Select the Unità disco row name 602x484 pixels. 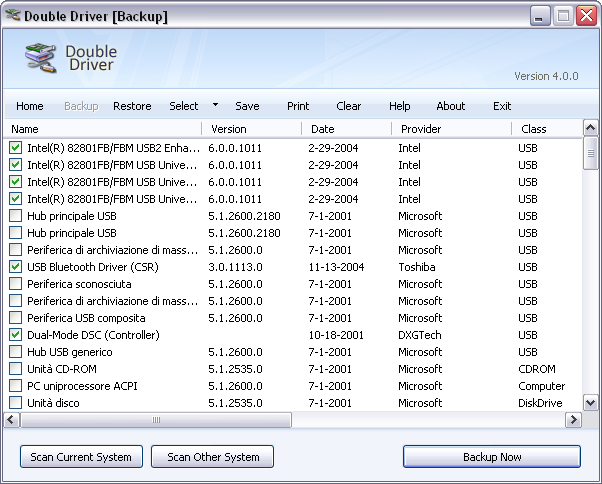[x=53, y=403]
